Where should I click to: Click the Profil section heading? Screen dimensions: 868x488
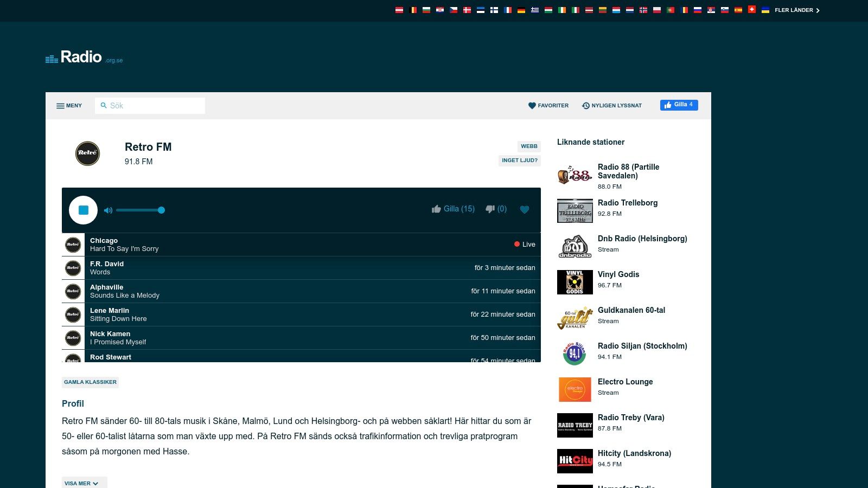[x=73, y=403]
